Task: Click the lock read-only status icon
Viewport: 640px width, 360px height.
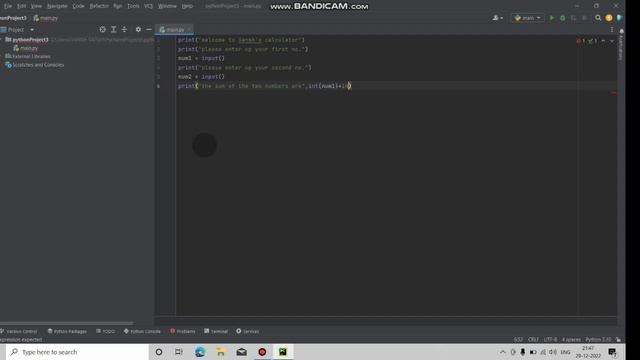Action: click(x=619, y=340)
